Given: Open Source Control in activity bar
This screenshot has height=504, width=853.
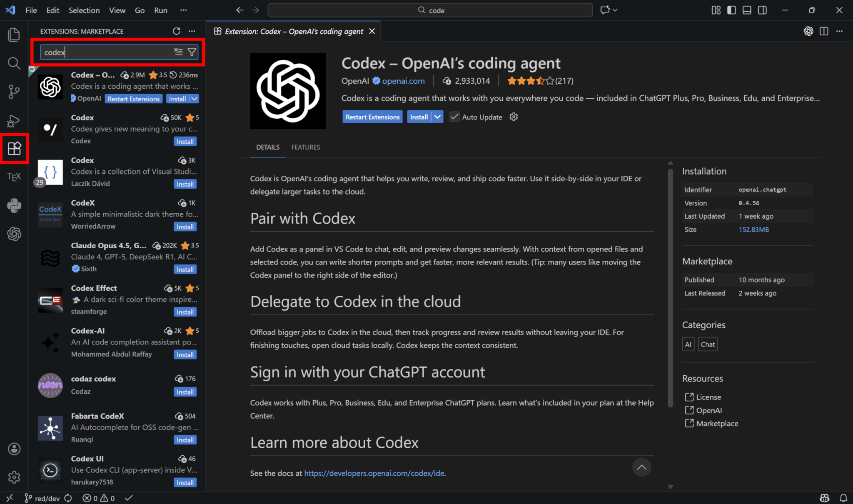Looking at the screenshot, I should [x=14, y=91].
